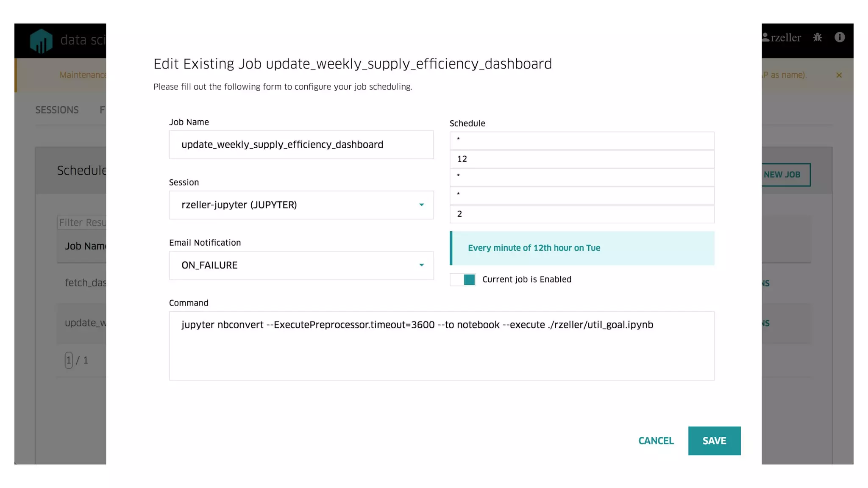Open the info icon in header
The image size is (868, 488).
(840, 37)
